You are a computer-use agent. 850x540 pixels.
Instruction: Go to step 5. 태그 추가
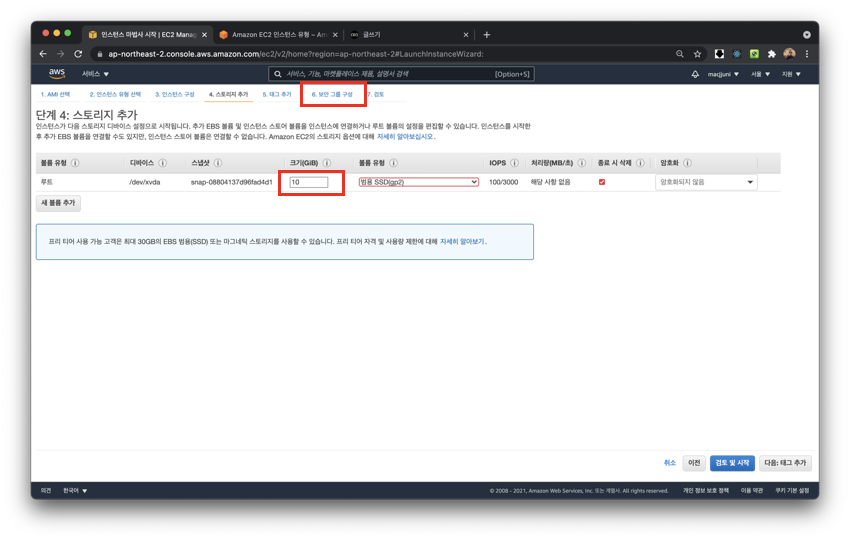click(277, 94)
